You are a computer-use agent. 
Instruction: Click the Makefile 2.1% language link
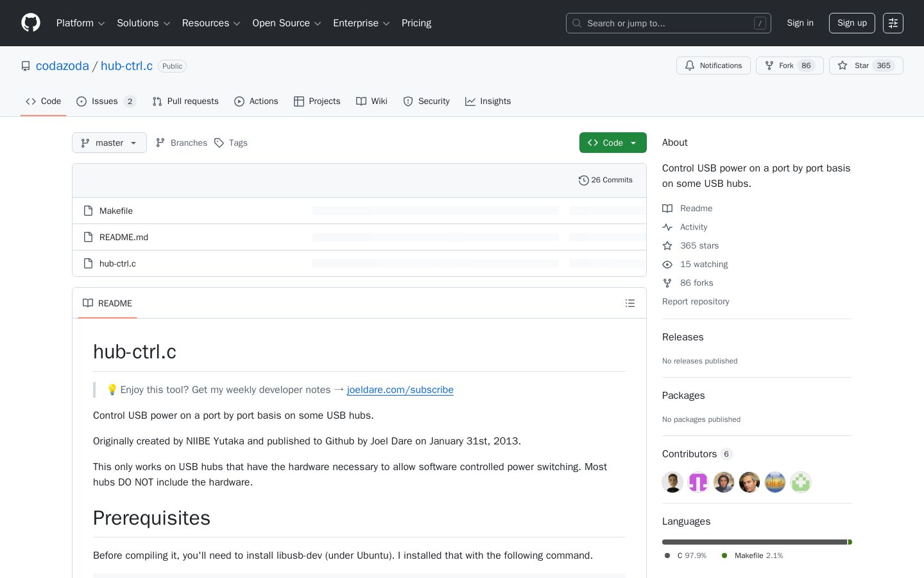pos(752,556)
